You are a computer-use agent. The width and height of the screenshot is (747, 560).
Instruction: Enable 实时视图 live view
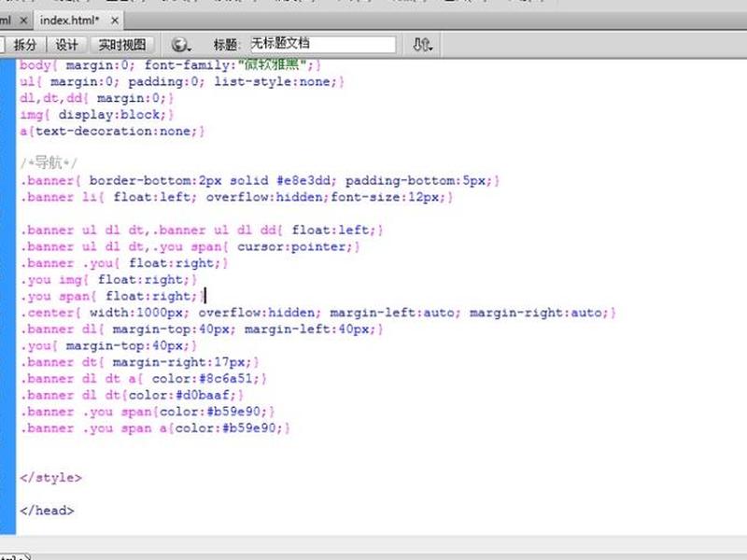pos(122,45)
